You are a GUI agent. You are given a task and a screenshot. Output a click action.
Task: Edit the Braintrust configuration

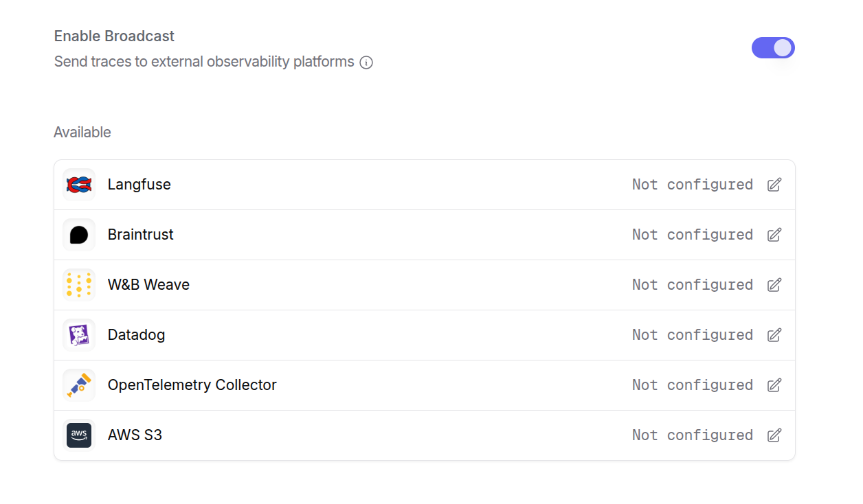(774, 235)
